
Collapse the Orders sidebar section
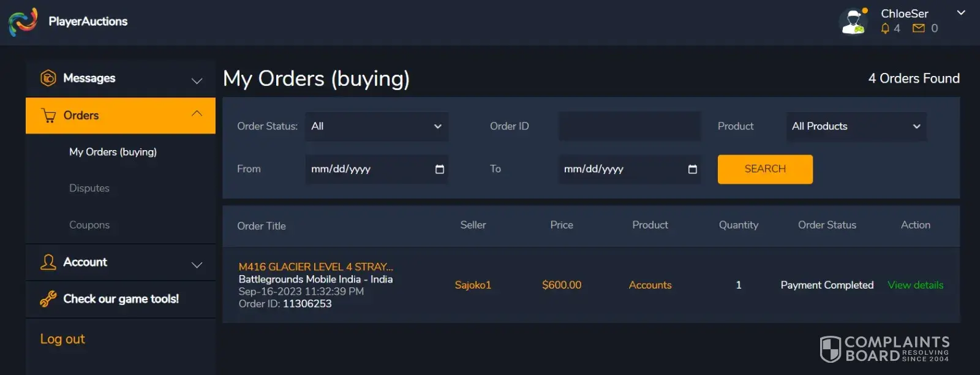pos(197,113)
